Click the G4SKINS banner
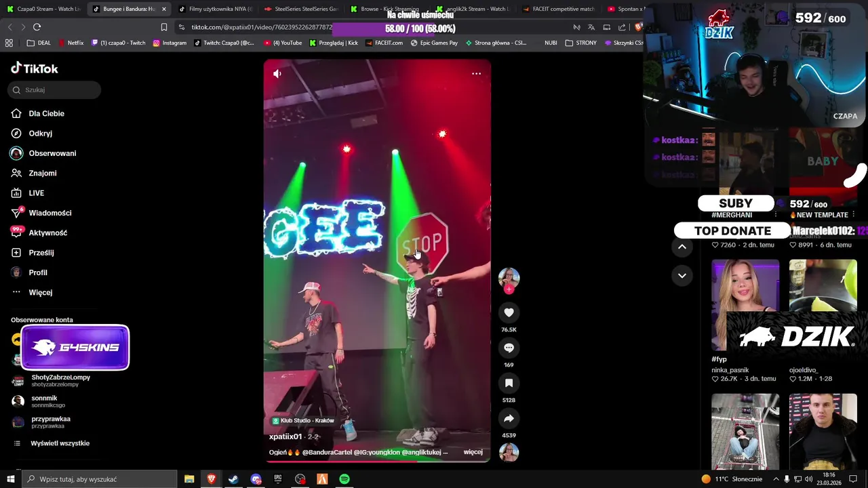Image resolution: width=868 pixels, height=488 pixels. (75, 348)
